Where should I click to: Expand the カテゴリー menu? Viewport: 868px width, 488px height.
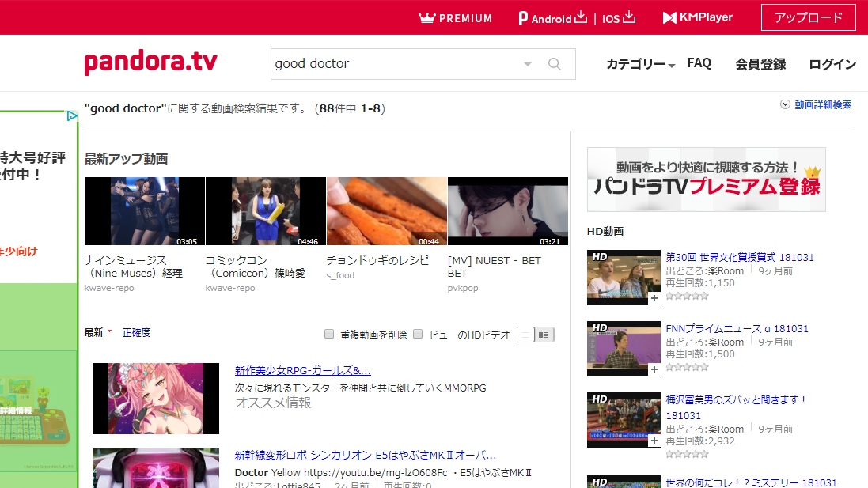click(x=640, y=64)
